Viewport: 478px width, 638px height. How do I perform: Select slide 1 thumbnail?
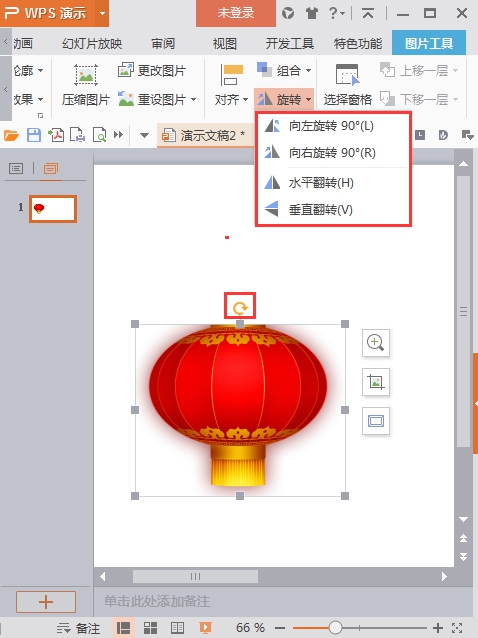coord(53,209)
